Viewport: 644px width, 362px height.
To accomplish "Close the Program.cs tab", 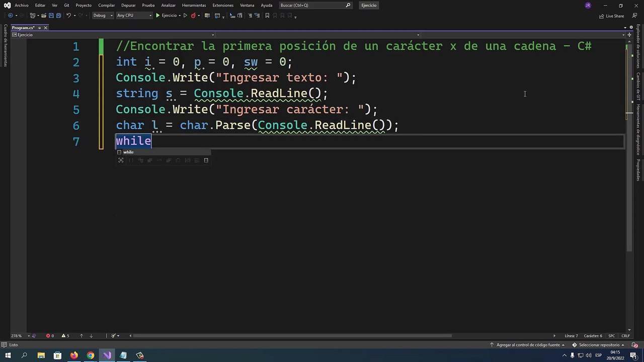I will pos(45,28).
